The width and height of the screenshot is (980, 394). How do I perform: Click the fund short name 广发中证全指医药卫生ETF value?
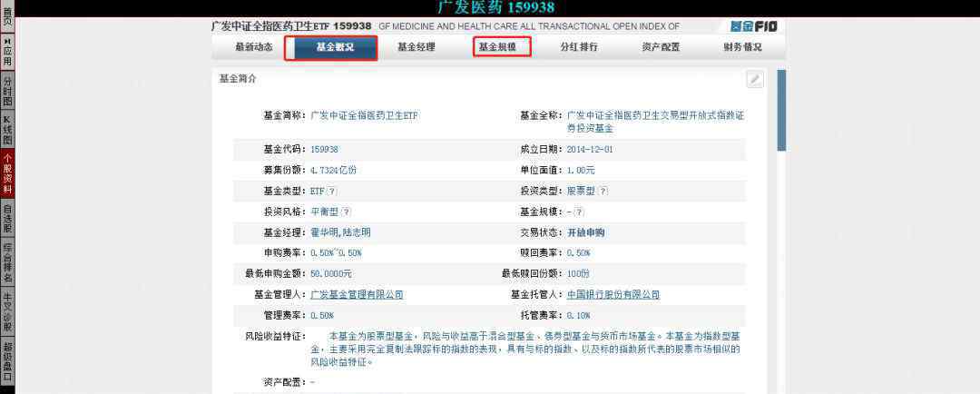click(365, 115)
